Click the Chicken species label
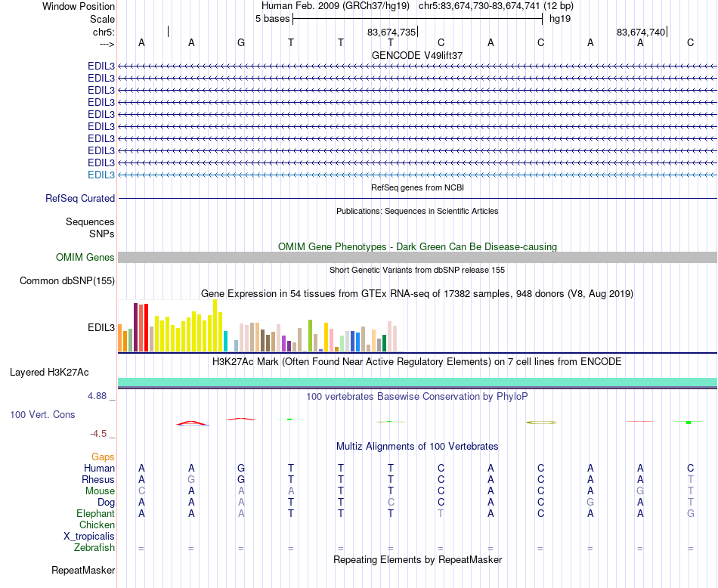Image resolution: width=718 pixels, height=588 pixels. tap(97, 525)
